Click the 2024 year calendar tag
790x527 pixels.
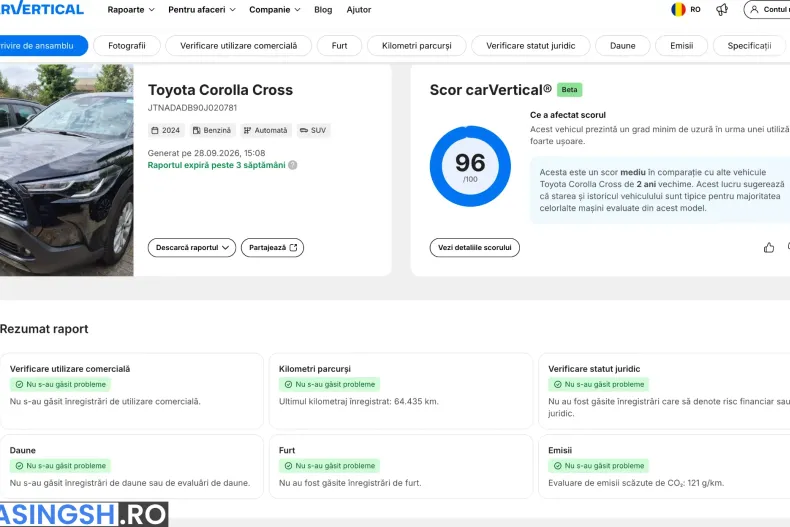pyautogui.click(x=166, y=130)
